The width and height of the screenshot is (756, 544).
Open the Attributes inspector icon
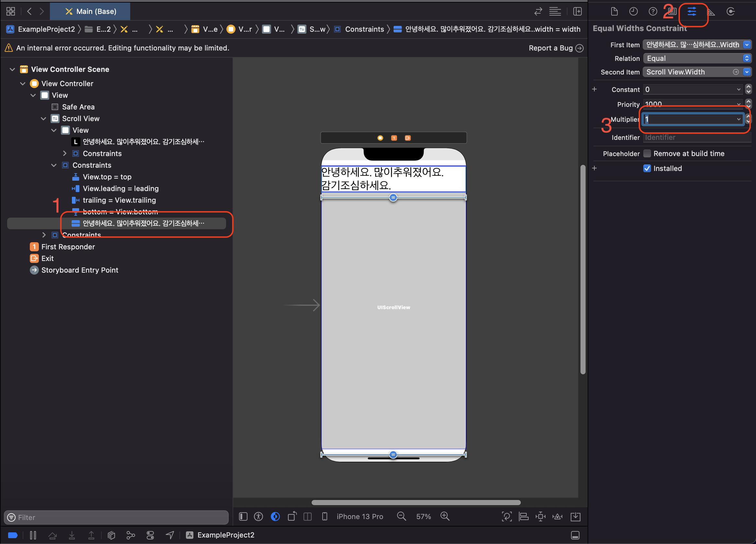[x=692, y=12]
